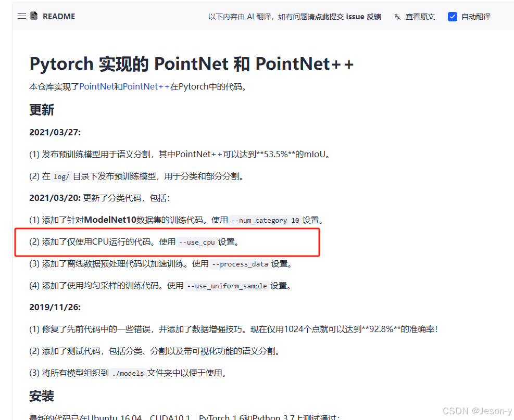
Task: Click the 更新 section heading
Action: 42,110
